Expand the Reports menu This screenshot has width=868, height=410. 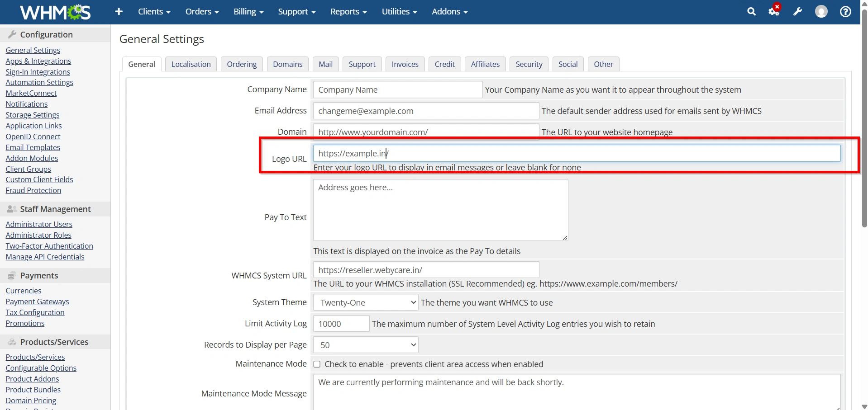(x=348, y=12)
